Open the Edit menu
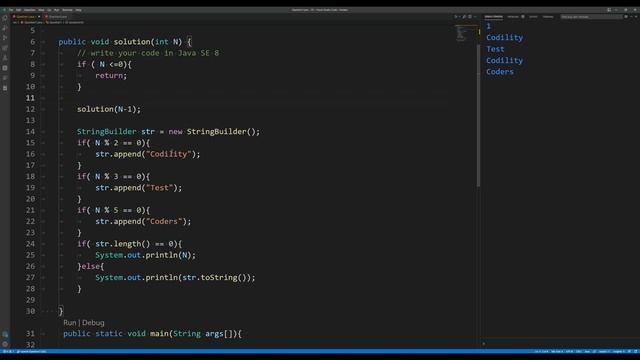 18,10
